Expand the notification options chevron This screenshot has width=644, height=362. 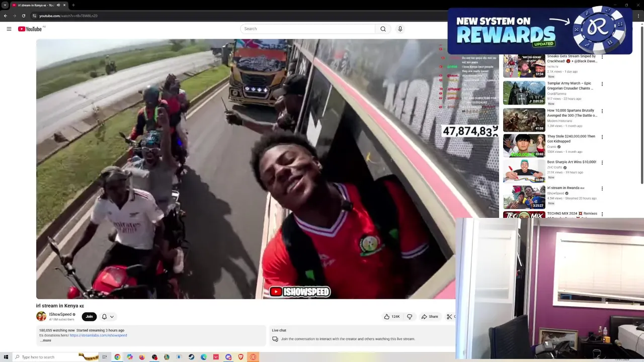[112, 317]
